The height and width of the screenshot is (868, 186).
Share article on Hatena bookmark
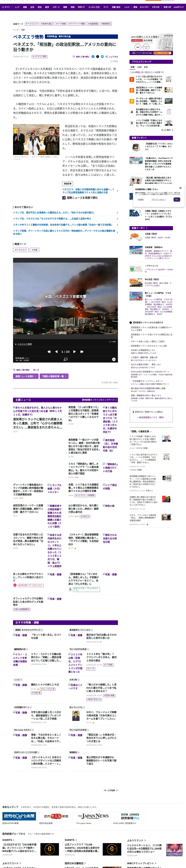(x=102, y=57)
